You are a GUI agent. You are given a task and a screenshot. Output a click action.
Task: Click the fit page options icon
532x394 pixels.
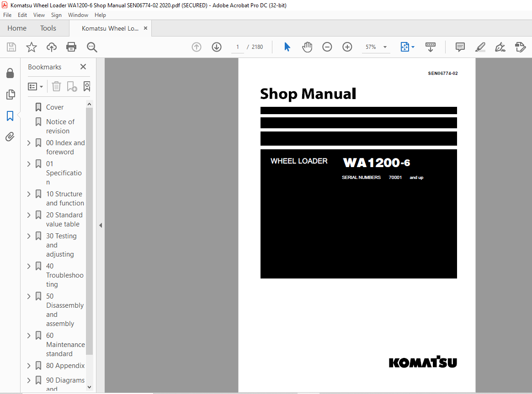pos(405,47)
